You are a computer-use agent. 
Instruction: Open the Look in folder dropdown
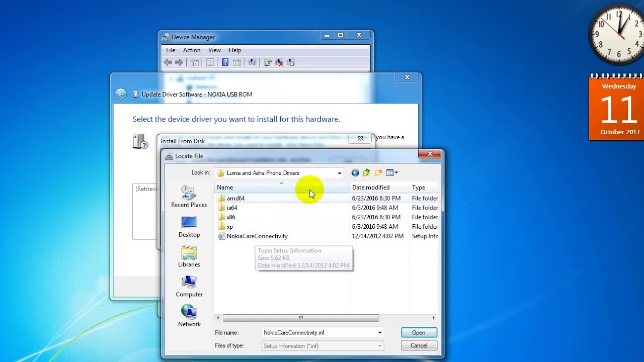click(x=339, y=173)
